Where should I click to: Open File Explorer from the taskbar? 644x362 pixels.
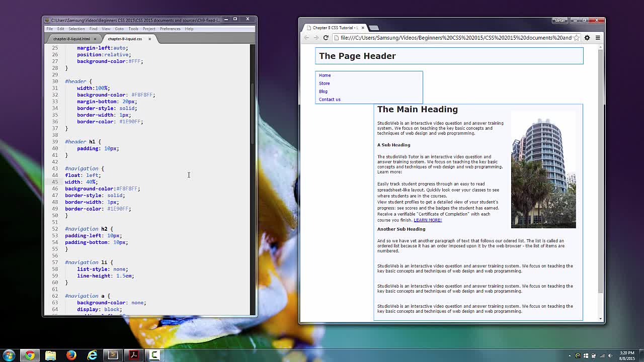pos(50,355)
